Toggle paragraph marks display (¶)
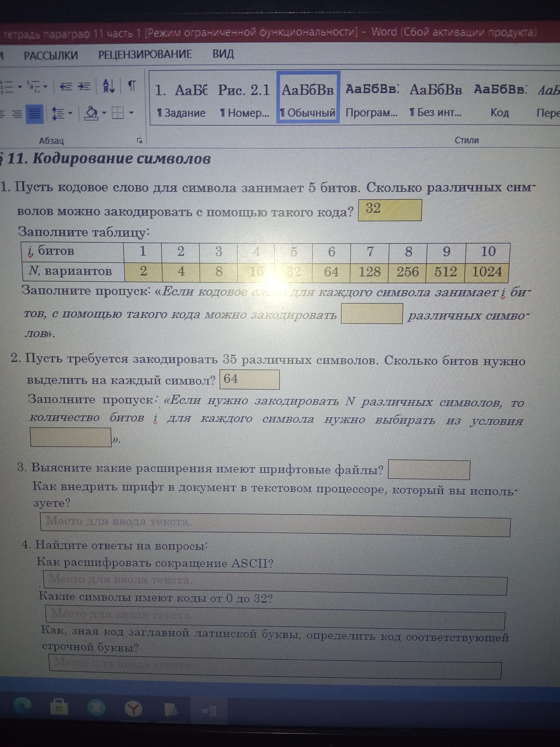 [x=132, y=86]
